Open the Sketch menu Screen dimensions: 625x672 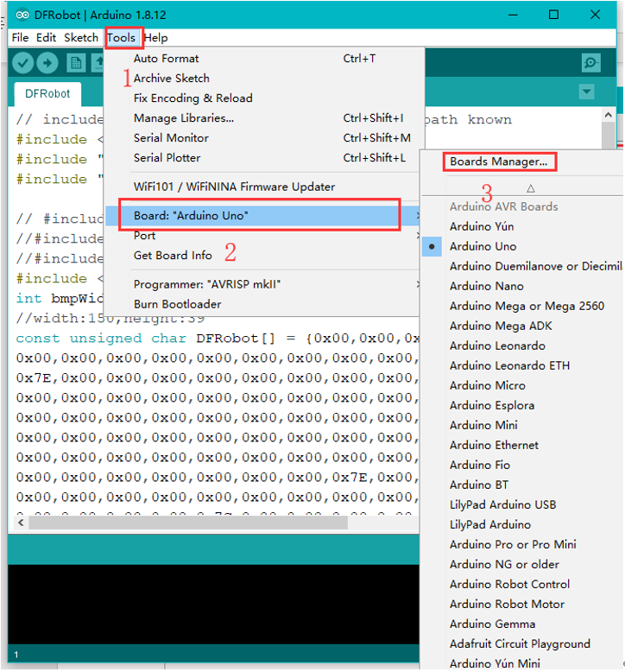(81, 38)
